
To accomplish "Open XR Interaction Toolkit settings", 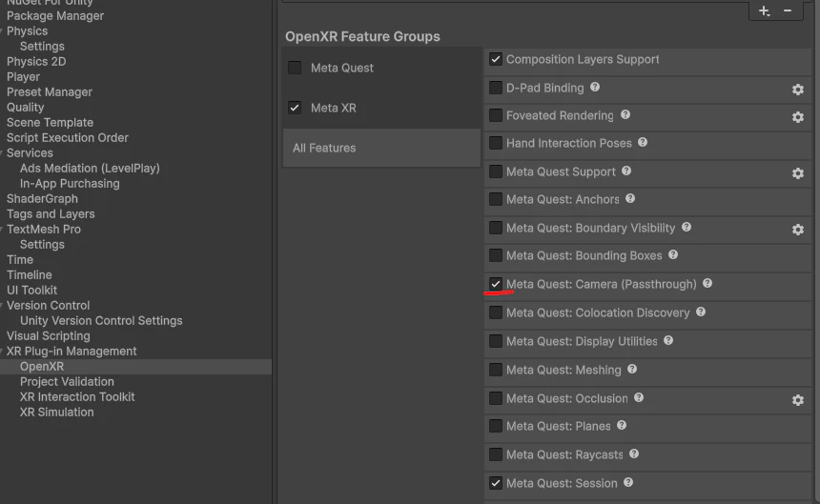I will (x=77, y=397).
